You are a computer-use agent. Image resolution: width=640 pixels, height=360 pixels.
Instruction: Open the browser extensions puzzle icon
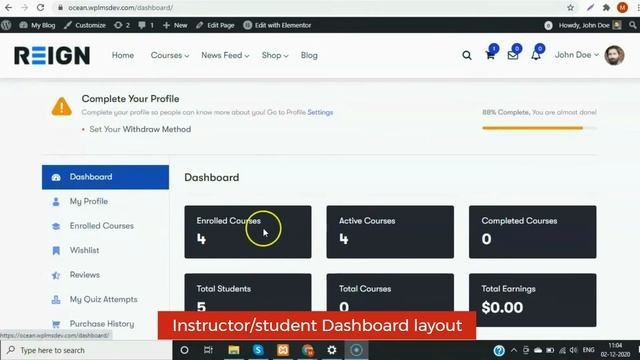tap(606, 7)
